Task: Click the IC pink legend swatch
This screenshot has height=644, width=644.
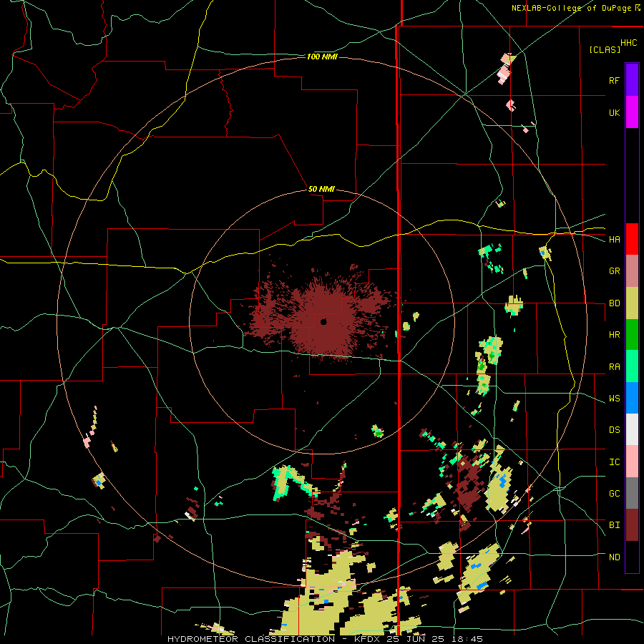Action: pos(632,462)
